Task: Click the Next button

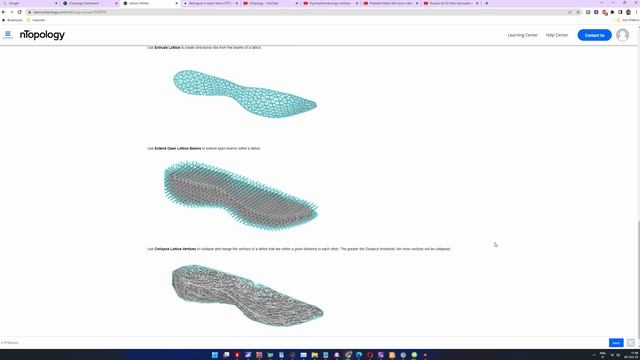Action: (616, 343)
